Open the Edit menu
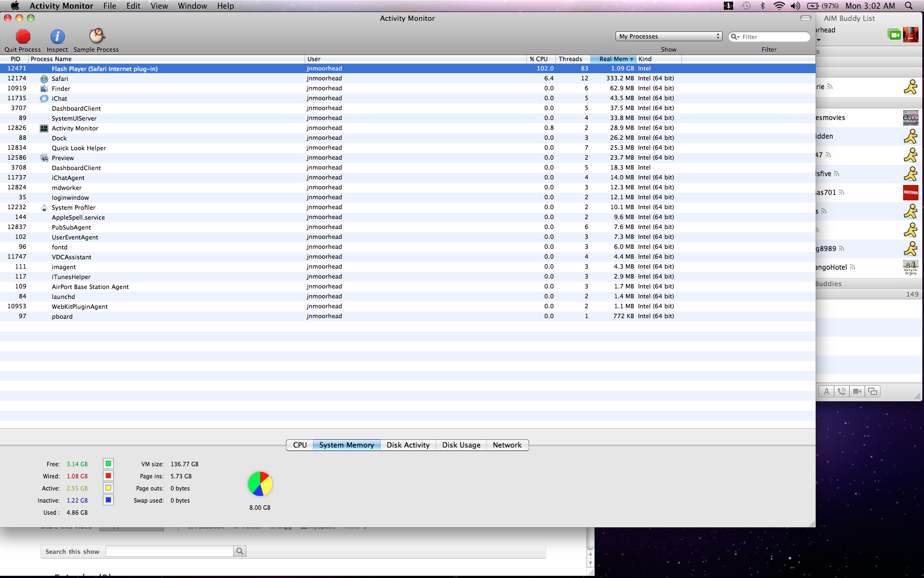The width and height of the screenshot is (924, 578). coord(133,6)
